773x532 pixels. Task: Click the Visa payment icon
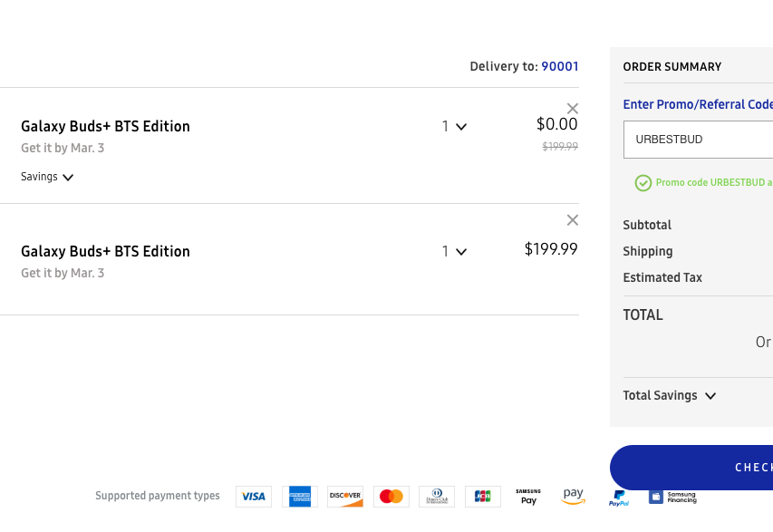(254, 497)
